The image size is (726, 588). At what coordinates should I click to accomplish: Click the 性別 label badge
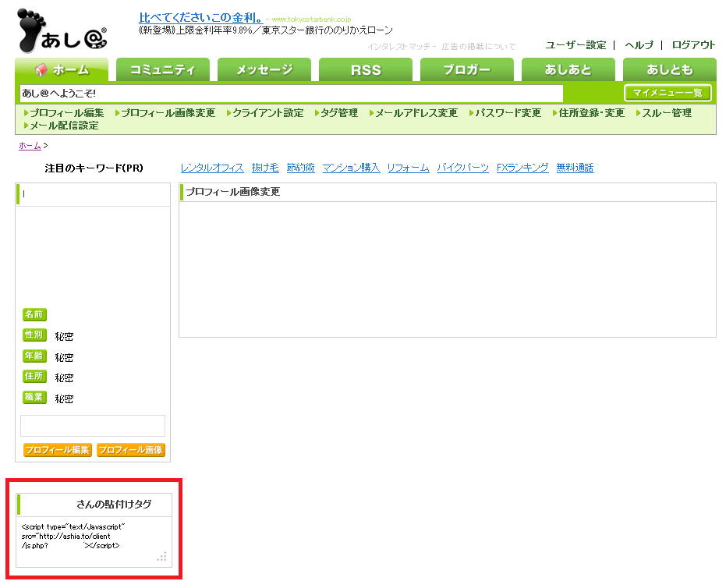pyautogui.click(x=34, y=335)
